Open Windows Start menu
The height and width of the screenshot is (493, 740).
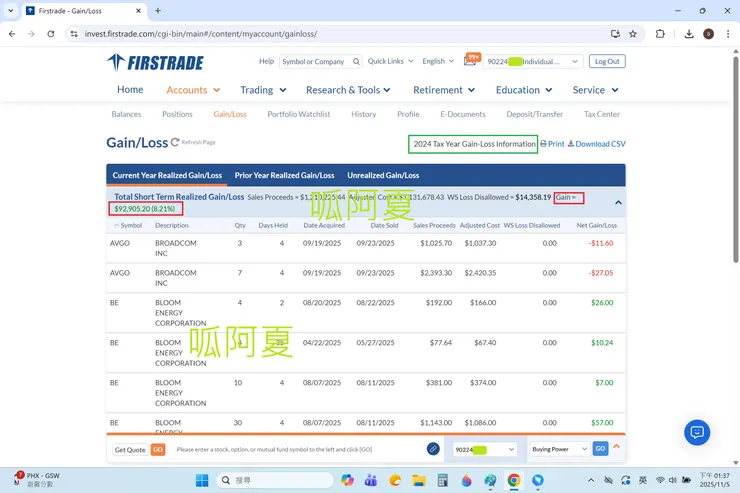(202, 480)
